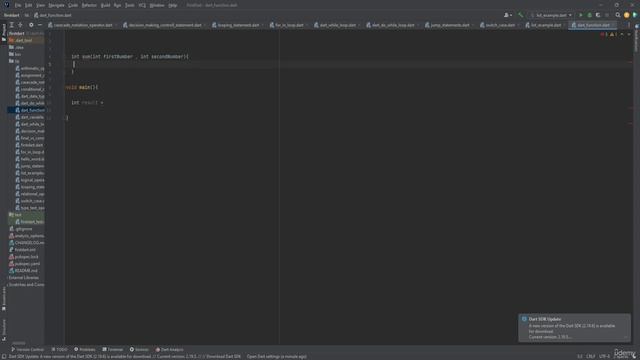Jump to previous highlighted error with up arrow
Viewport: 640px width, 360px height.
pyautogui.click(x=622, y=35)
